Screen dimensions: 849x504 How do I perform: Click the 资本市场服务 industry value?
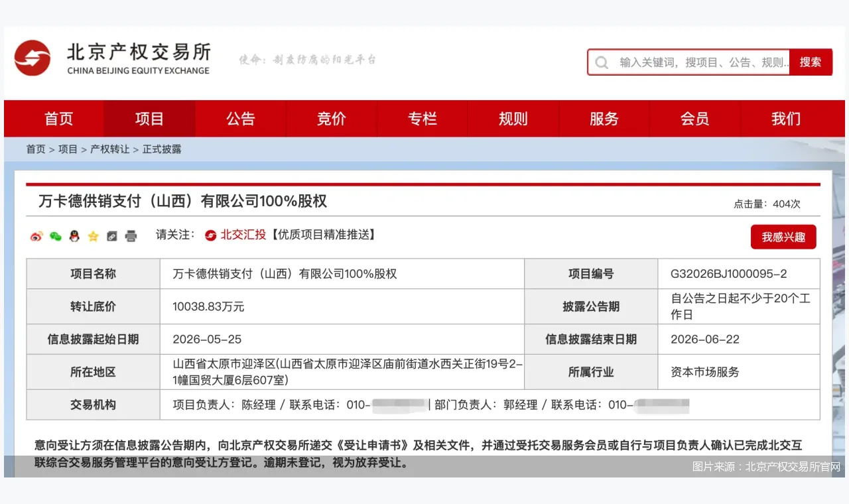(x=705, y=372)
